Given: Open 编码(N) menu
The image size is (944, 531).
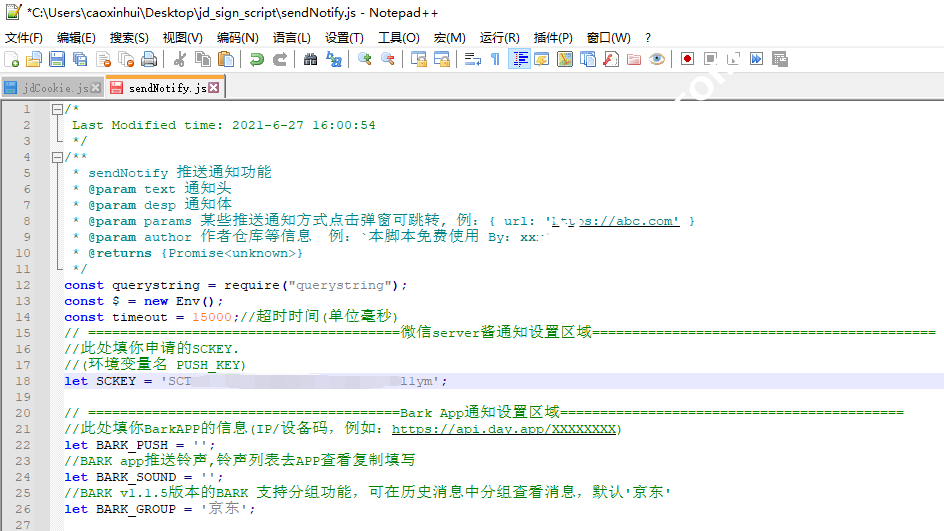Looking at the screenshot, I should pyautogui.click(x=238, y=38).
